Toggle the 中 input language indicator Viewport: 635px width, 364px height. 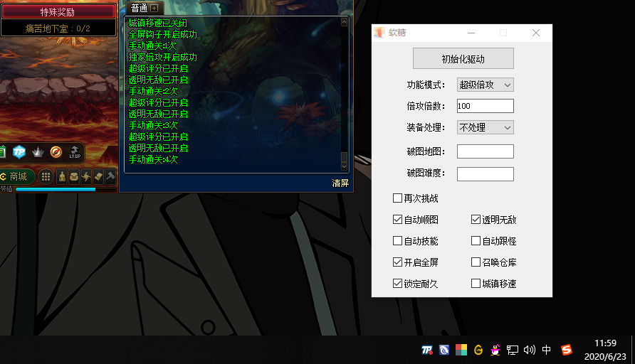(x=546, y=350)
